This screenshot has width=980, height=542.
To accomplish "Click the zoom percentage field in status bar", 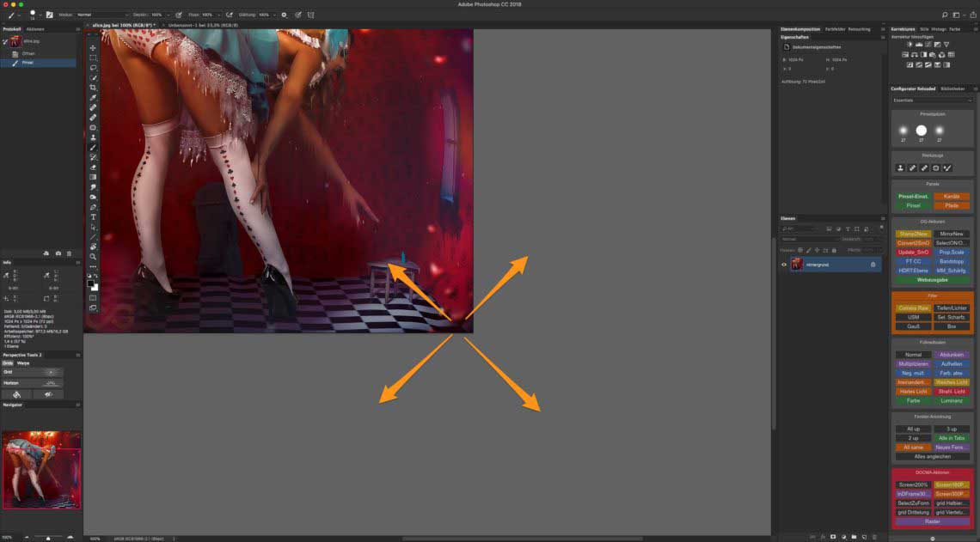I will (95, 539).
